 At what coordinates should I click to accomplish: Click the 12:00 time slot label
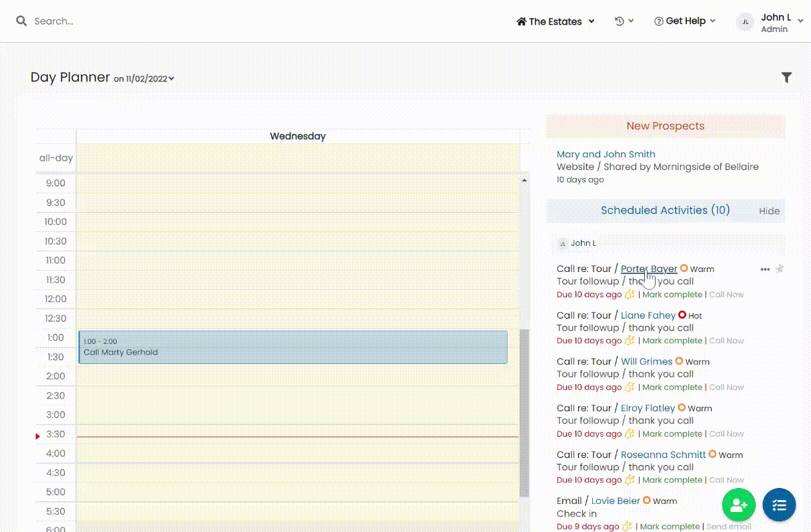pyautogui.click(x=56, y=299)
